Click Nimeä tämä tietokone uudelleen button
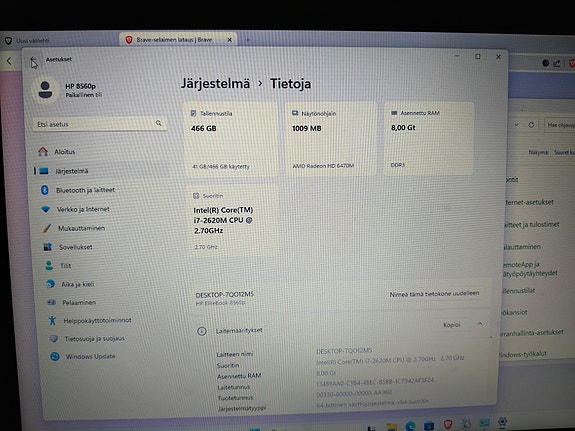 434,294
